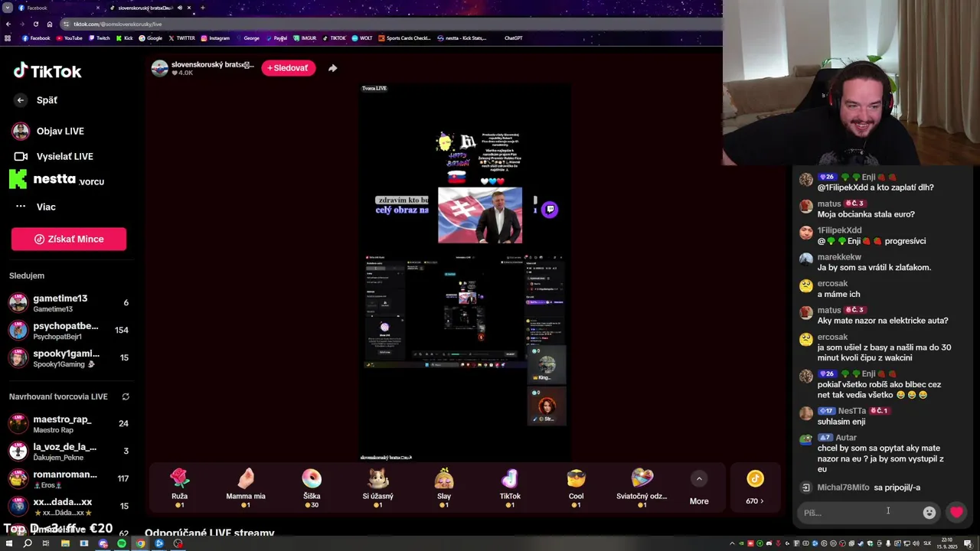
Task: Expand More gifts chevron
Action: pyautogui.click(x=699, y=479)
